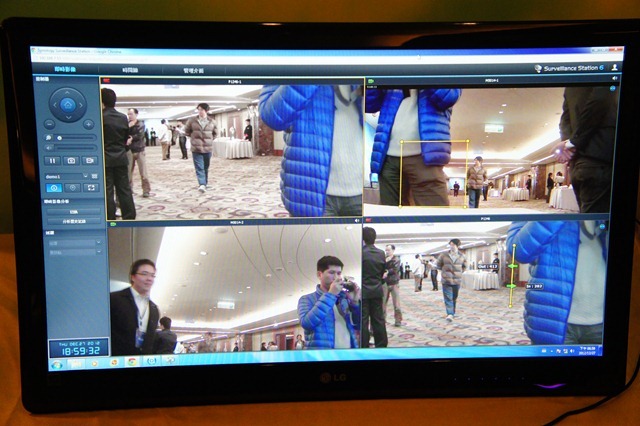Open the demo1 layout dropdown

66,176
